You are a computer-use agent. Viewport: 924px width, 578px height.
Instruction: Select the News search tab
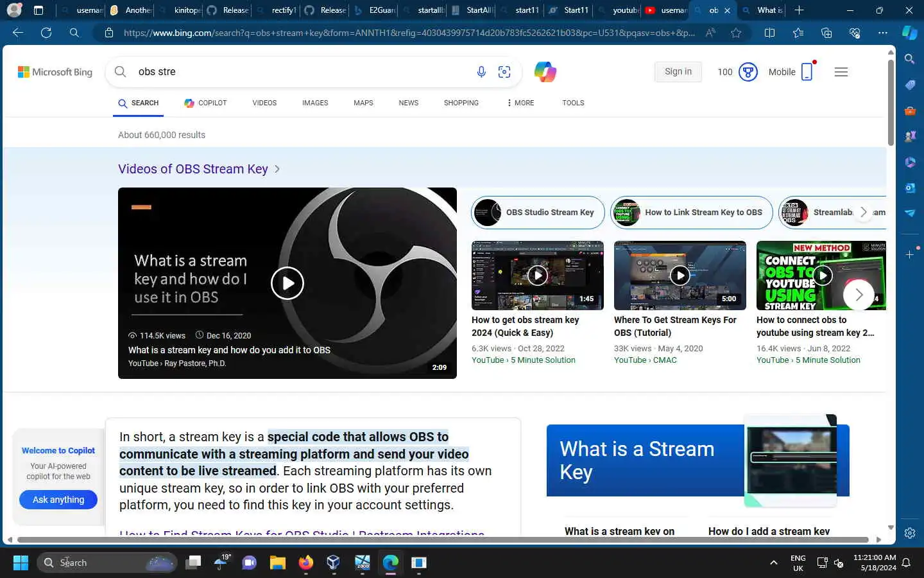click(408, 103)
